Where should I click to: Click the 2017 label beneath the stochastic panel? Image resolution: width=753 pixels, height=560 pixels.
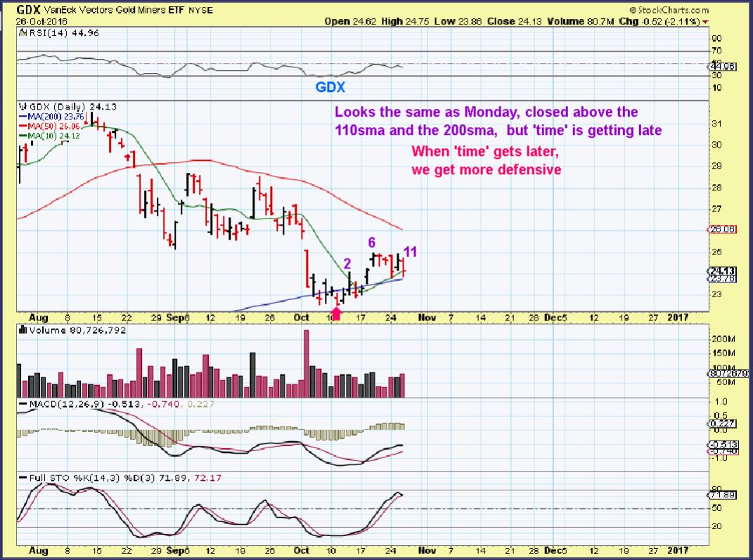tap(678, 550)
